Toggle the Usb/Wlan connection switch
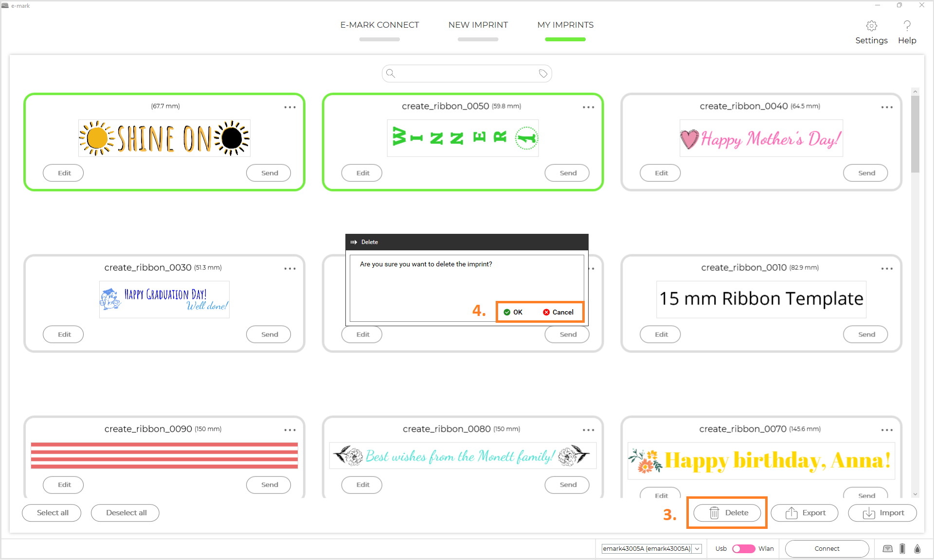The image size is (934, 560). [x=743, y=548]
